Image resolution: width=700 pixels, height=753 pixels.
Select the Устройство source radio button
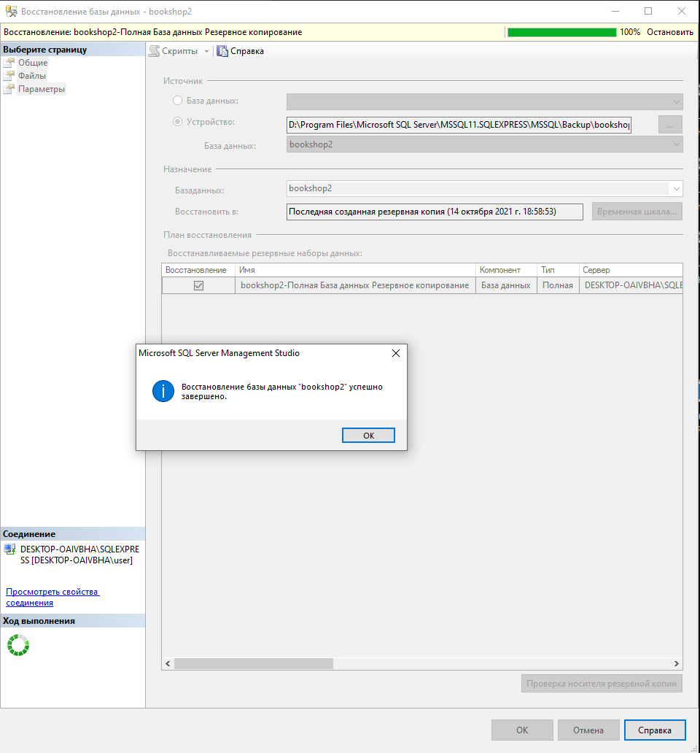177,122
